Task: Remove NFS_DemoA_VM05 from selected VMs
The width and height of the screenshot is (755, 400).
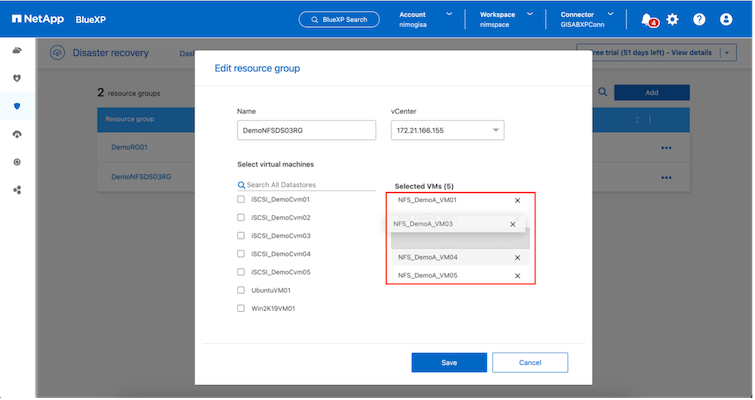Action: [517, 275]
